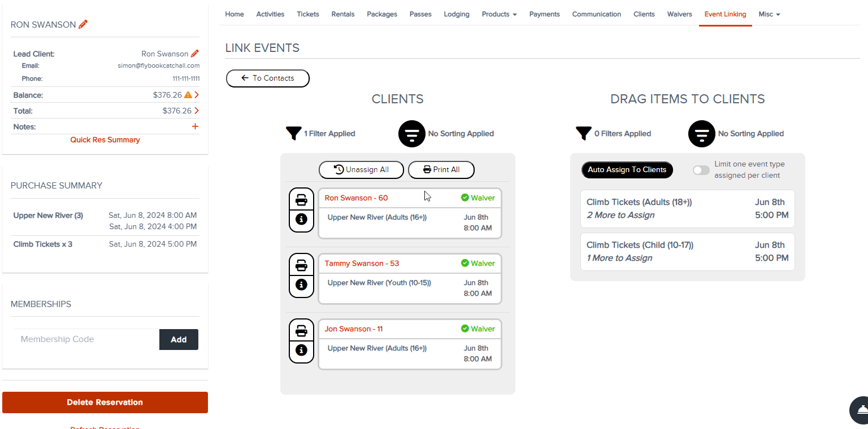
Task: Click the 1 Filter Applied label
Action: click(x=329, y=134)
